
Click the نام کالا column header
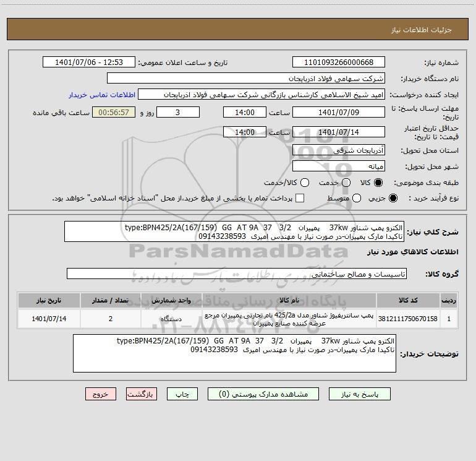tap(289, 301)
